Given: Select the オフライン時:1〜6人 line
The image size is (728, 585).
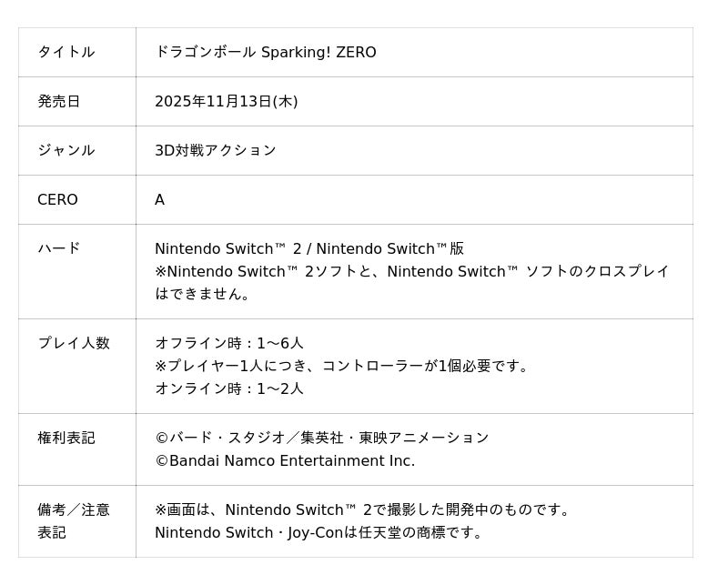Looking at the screenshot, I should point(228,343).
